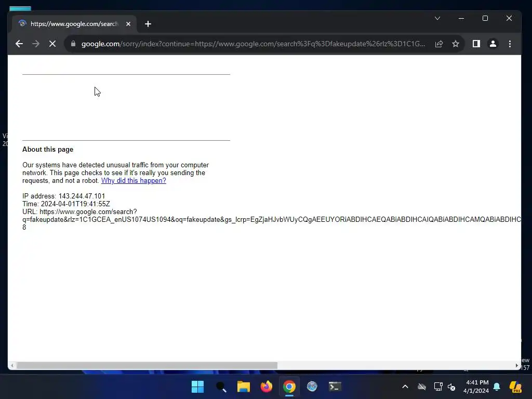Click the 'About this page' heading

click(x=48, y=149)
